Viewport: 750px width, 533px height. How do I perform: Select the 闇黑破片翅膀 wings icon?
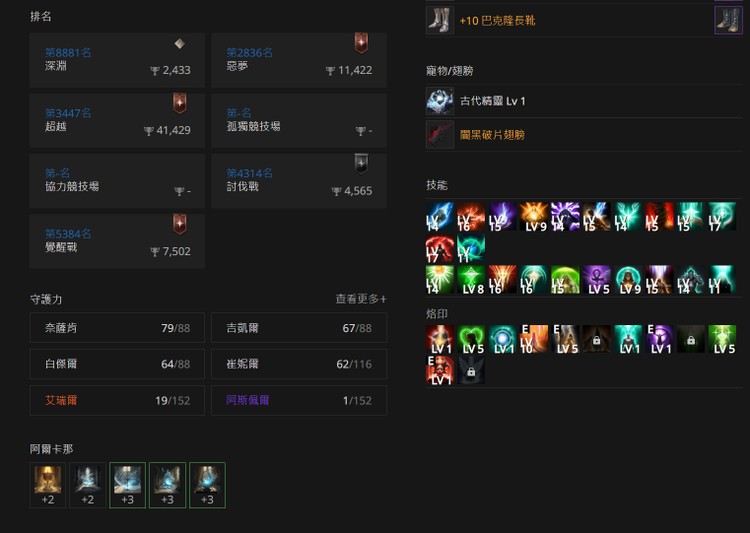[440, 134]
